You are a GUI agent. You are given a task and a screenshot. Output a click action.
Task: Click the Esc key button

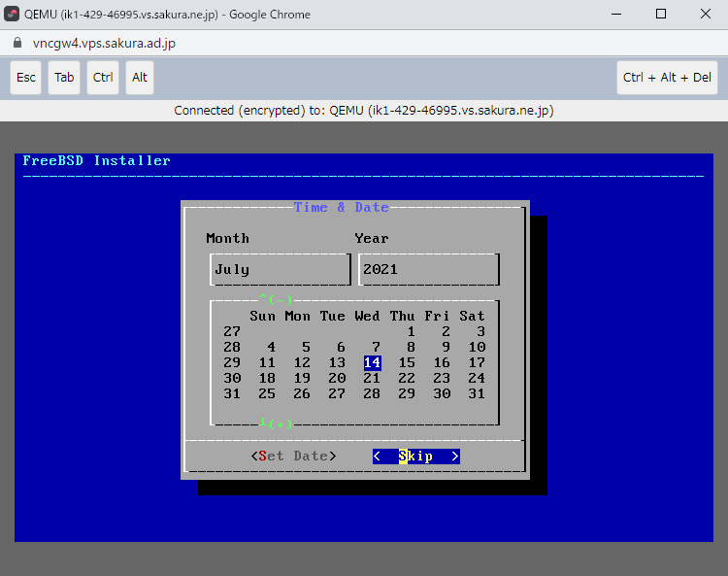click(x=26, y=78)
